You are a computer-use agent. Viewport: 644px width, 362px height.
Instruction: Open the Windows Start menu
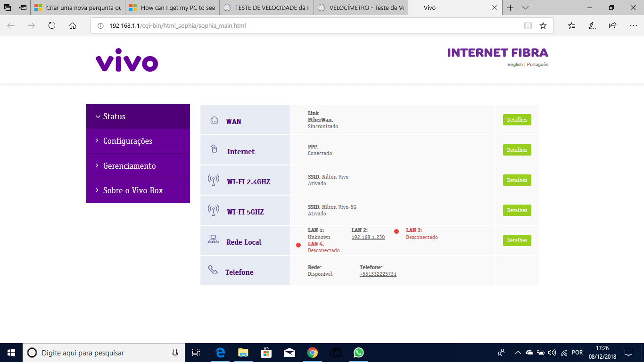tap(11, 353)
